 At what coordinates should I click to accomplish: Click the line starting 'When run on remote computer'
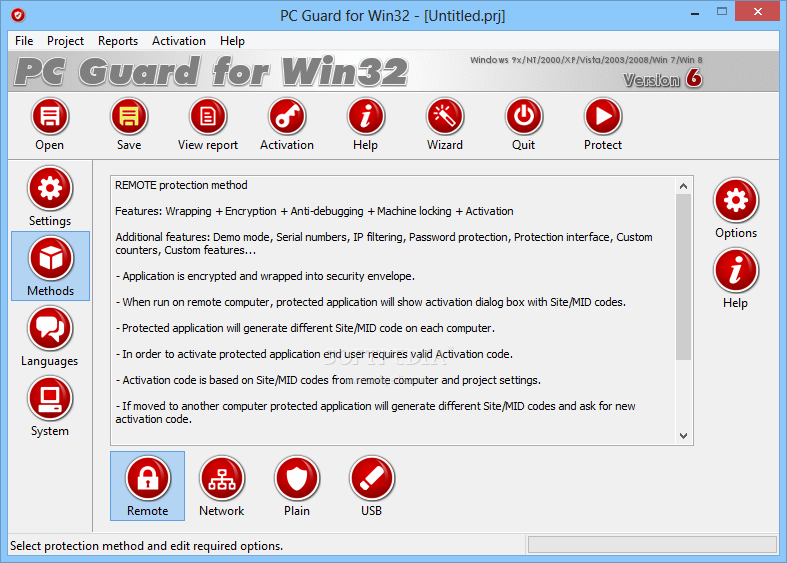[370, 302]
